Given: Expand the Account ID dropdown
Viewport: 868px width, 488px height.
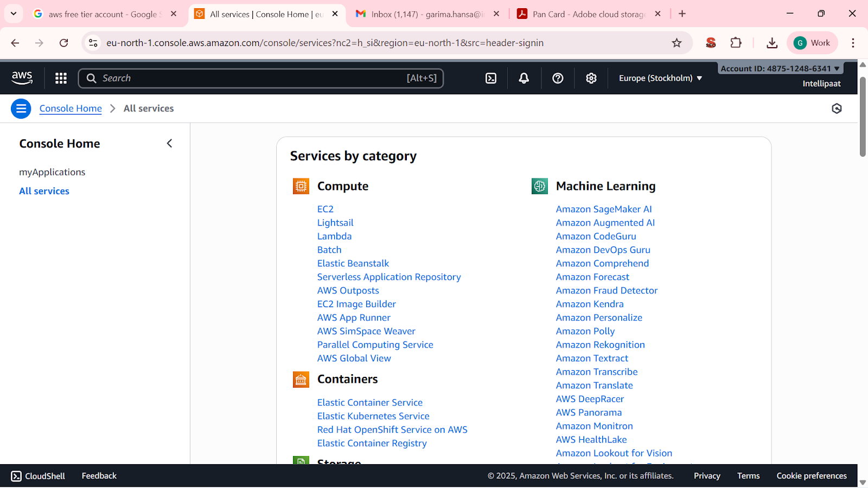Looking at the screenshot, I should 780,68.
